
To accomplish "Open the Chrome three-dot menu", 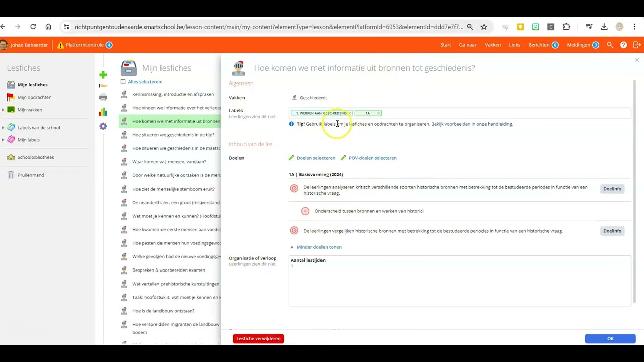I will (x=635, y=27).
